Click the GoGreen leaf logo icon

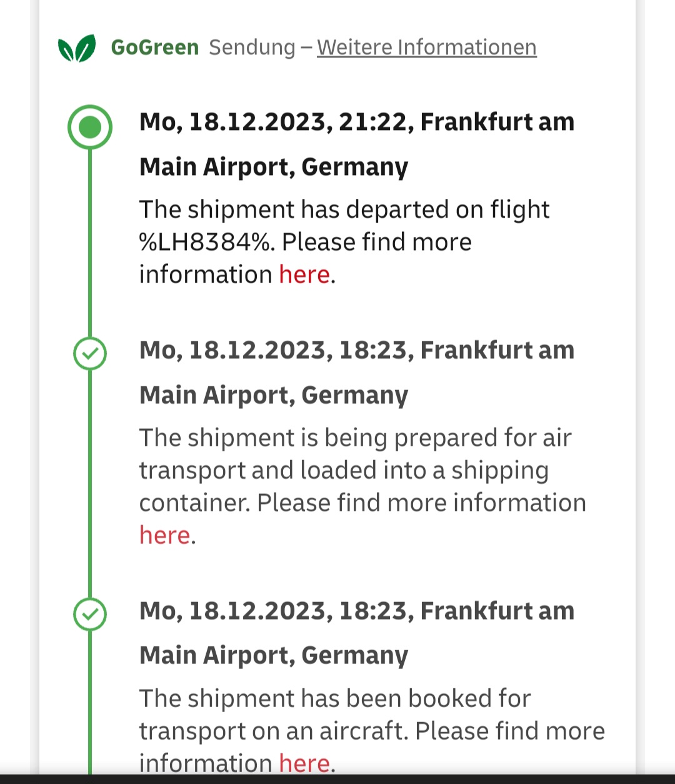tap(77, 48)
